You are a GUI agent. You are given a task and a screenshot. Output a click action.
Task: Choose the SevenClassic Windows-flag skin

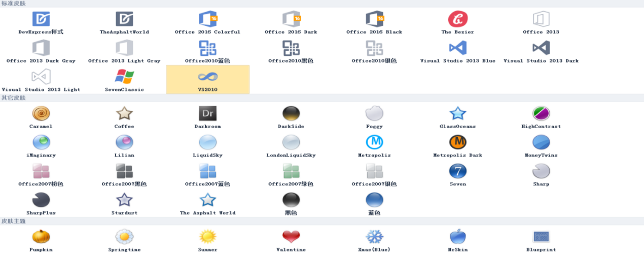tap(124, 77)
